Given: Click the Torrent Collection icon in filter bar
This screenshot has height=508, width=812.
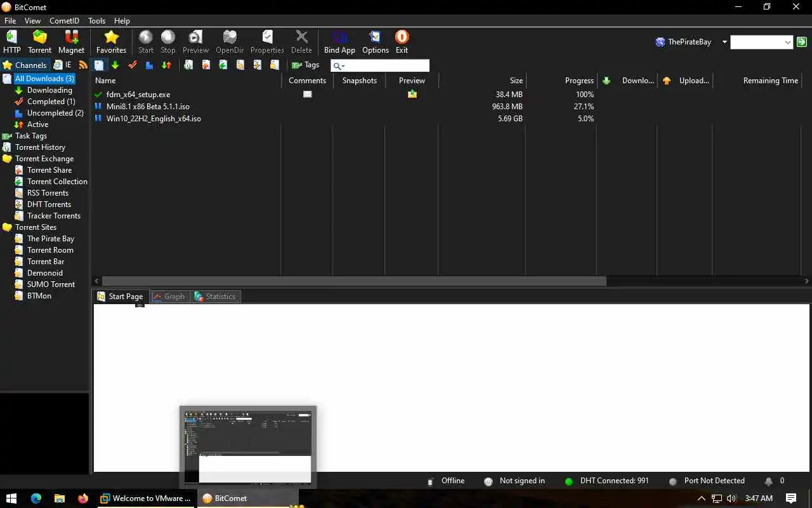Looking at the screenshot, I should pyautogui.click(x=223, y=65).
